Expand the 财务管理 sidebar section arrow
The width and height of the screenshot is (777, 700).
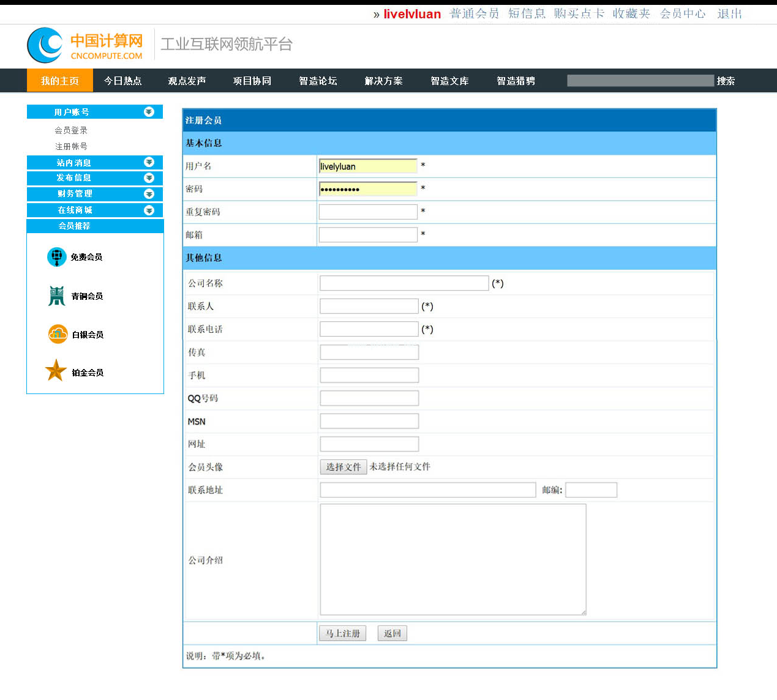point(149,194)
